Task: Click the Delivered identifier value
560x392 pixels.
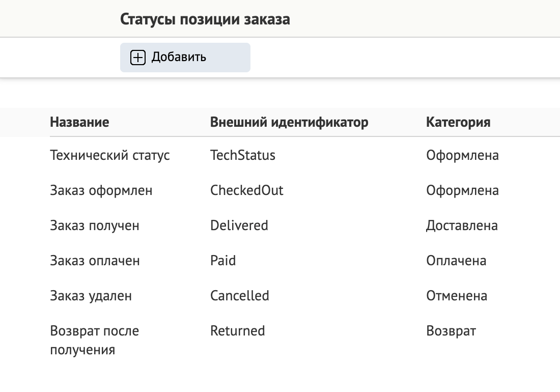Action: click(x=239, y=226)
